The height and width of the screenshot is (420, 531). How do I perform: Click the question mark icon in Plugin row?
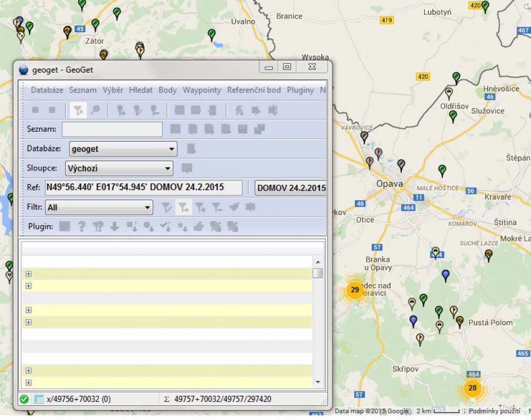pyautogui.click(x=82, y=226)
